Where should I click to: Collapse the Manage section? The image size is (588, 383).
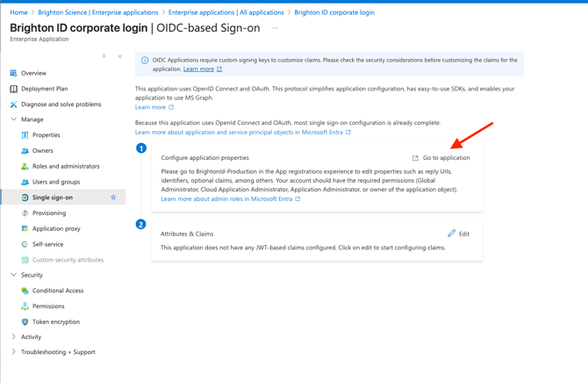coord(13,119)
